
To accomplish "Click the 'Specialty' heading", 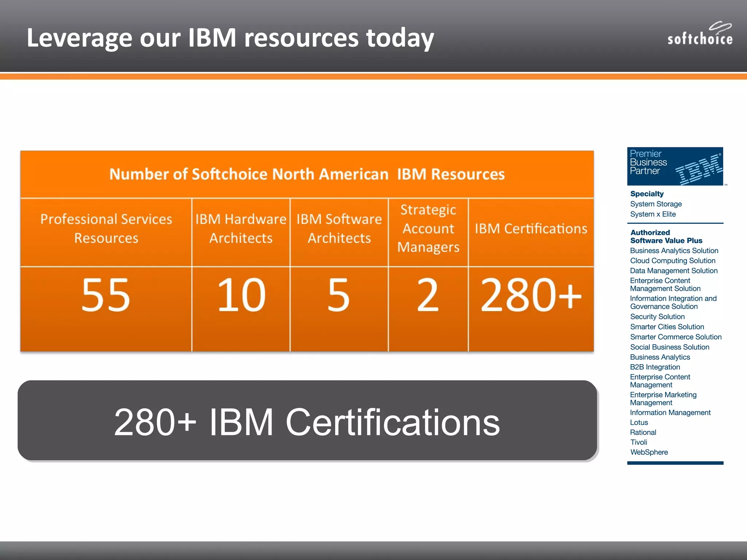I will (x=647, y=194).
